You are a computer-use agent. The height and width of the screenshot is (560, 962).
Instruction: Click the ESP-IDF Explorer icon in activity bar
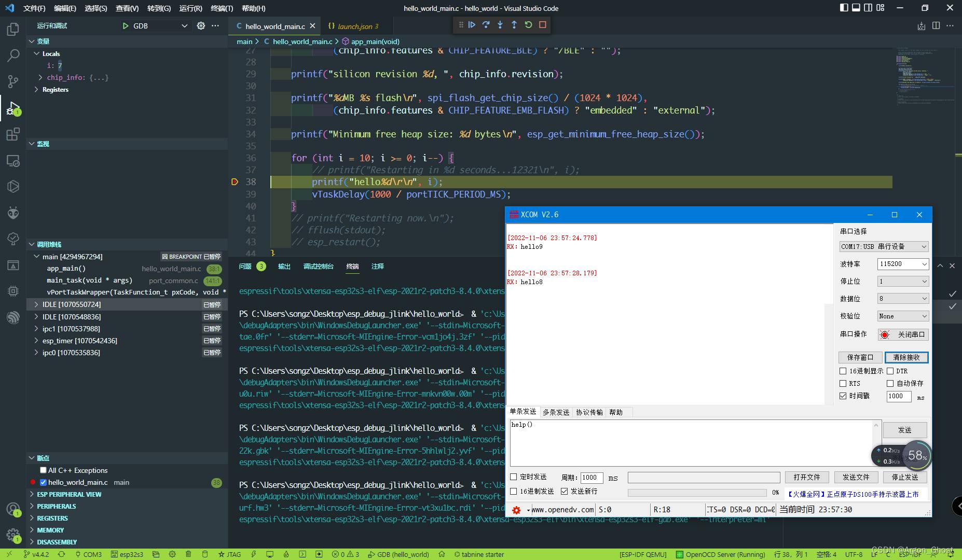[13, 317]
